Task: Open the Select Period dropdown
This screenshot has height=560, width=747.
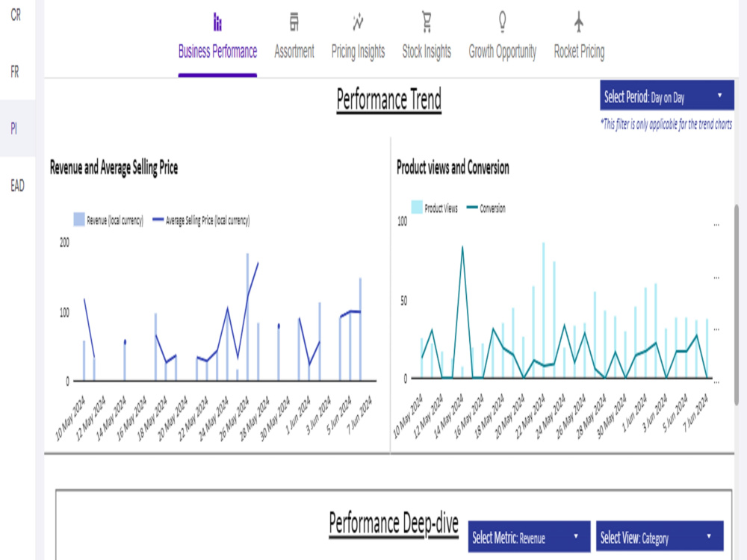Action: point(666,96)
